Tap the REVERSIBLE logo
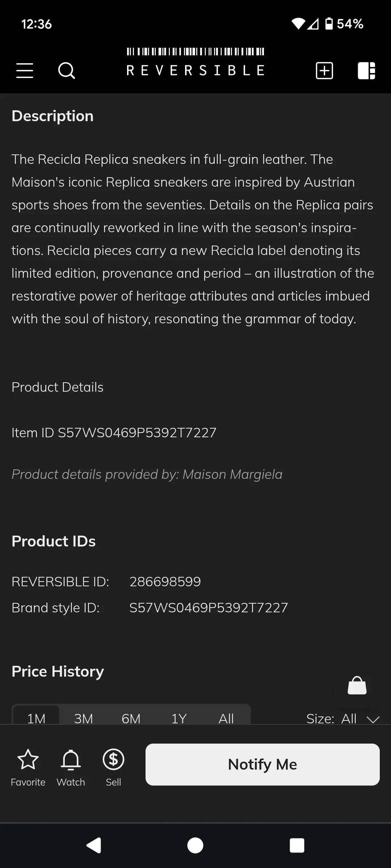Image resolution: width=391 pixels, height=868 pixels. [195, 62]
